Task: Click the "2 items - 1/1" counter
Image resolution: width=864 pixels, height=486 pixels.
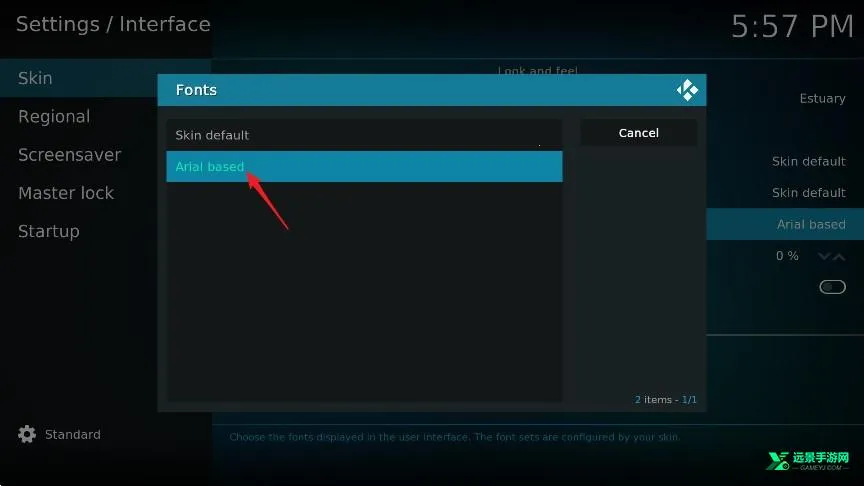Action: (x=665, y=400)
